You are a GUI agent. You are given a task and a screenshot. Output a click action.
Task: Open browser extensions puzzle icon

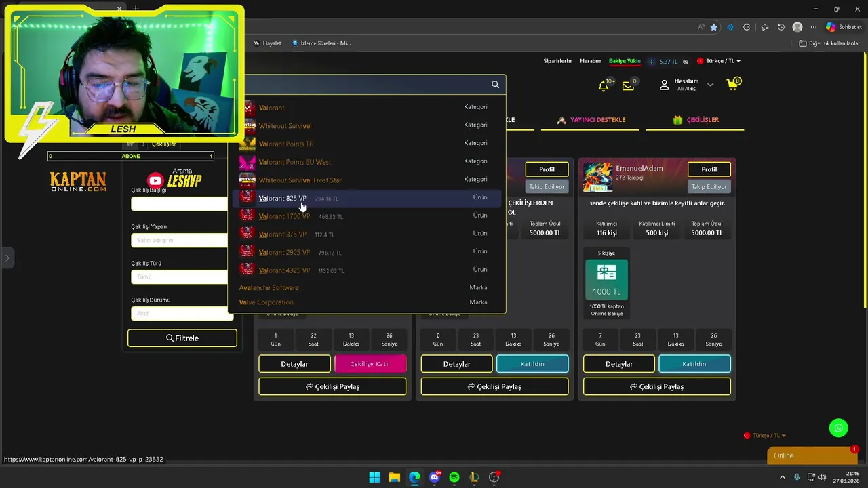coord(747,27)
